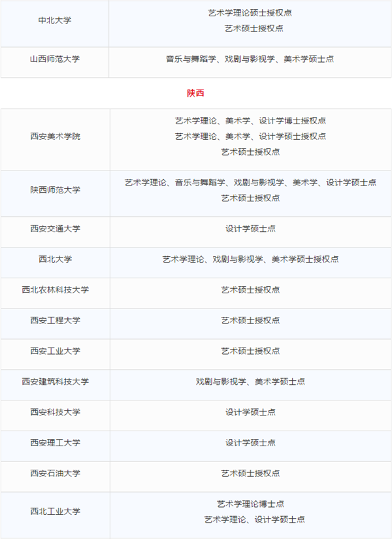Click the 西安建筑科技大学 name cell

(55, 382)
